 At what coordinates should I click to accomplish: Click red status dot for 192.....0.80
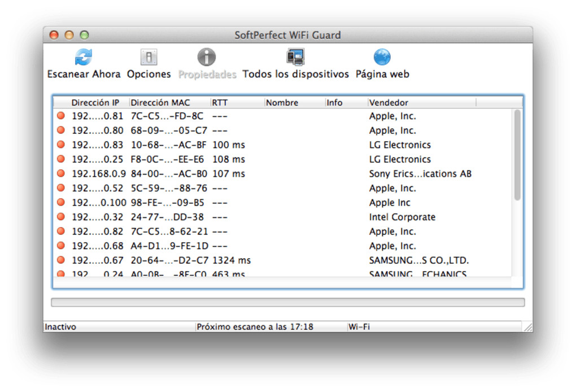61,130
